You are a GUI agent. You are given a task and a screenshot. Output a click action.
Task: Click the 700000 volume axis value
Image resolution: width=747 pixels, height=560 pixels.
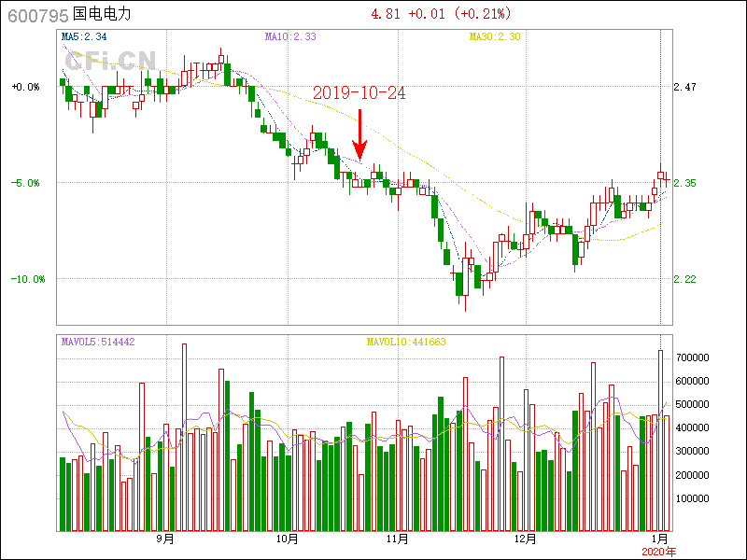click(693, 357)
